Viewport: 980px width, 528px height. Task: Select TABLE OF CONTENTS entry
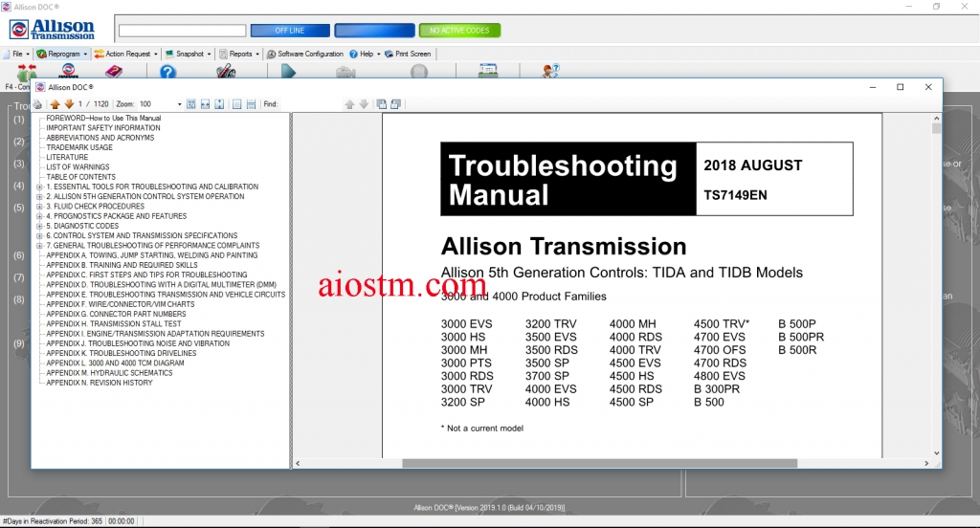click(x=80, y=177)
